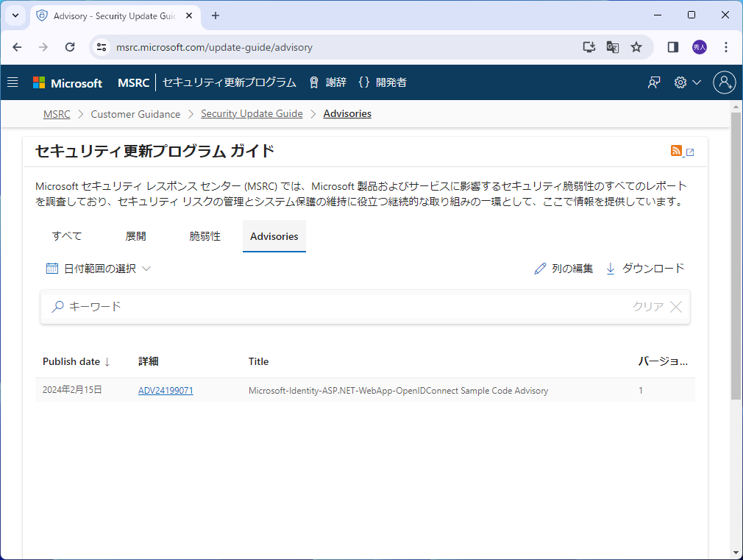Screen dimensions: 743x560
Task: Click translate page icon
Action: click(612, 47)
